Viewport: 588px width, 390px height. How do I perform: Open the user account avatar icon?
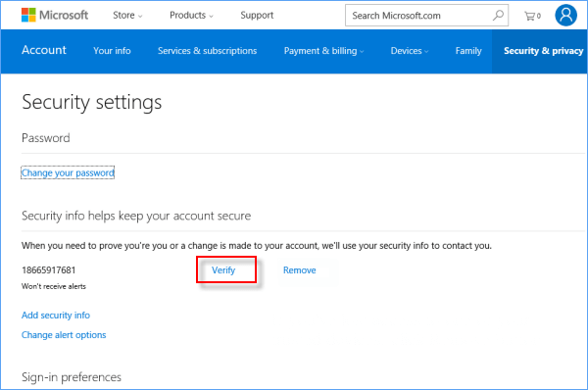565,15
